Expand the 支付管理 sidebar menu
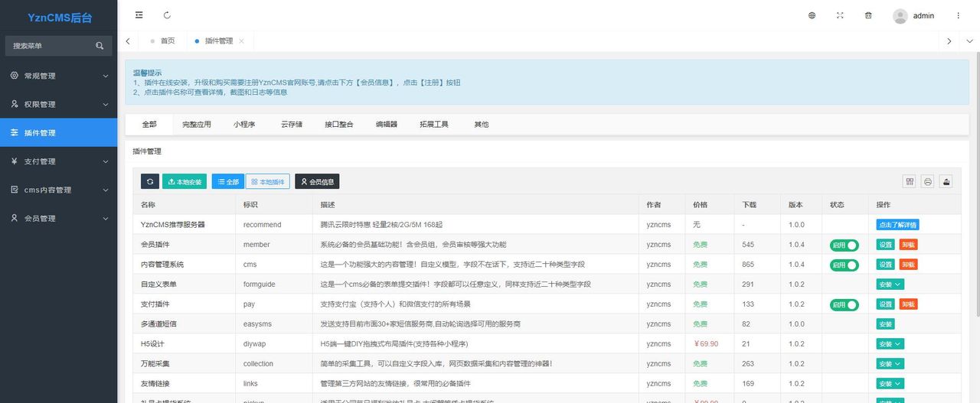 click(x=106, y=161)
